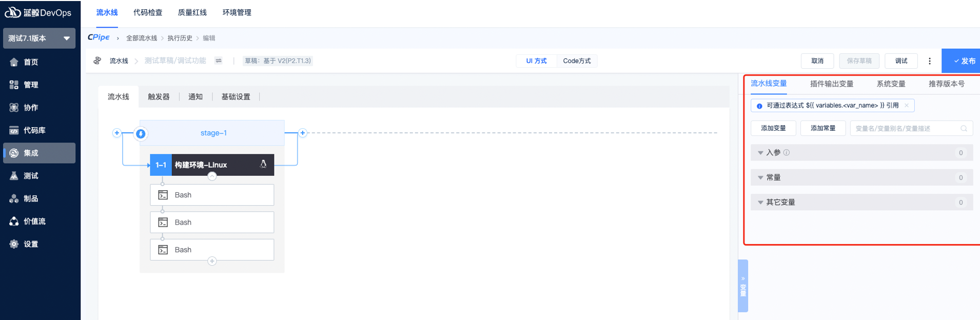Image resolution: width=980 pixels, height=320 pixels.
Task: Click the 添加变量 button
Action: click(x=773, y=128)
